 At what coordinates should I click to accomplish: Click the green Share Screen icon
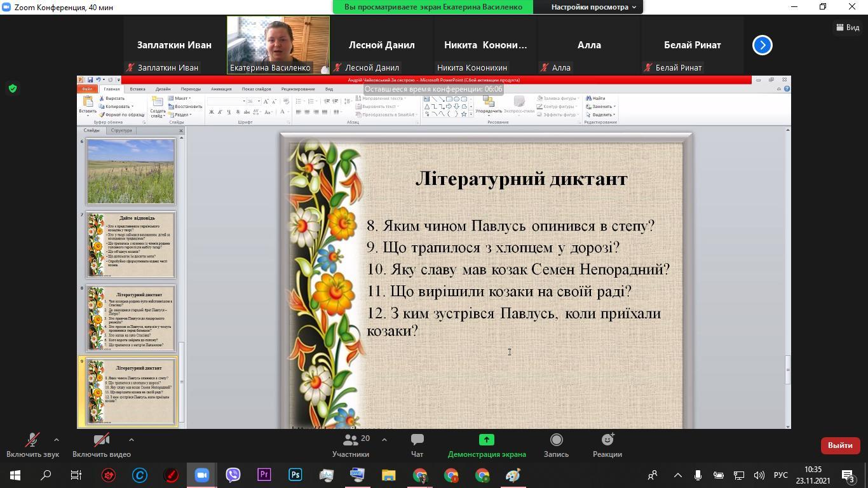486,440
